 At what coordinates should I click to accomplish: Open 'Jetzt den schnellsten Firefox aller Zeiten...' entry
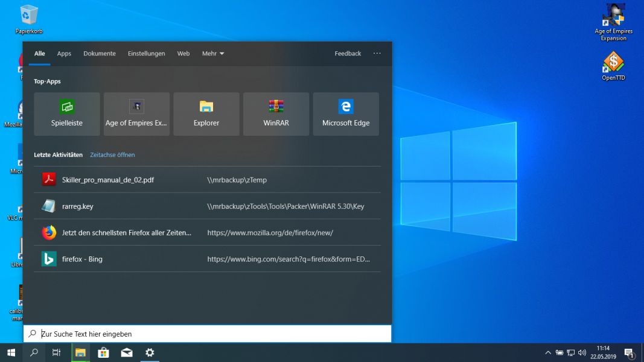point(208,232)
